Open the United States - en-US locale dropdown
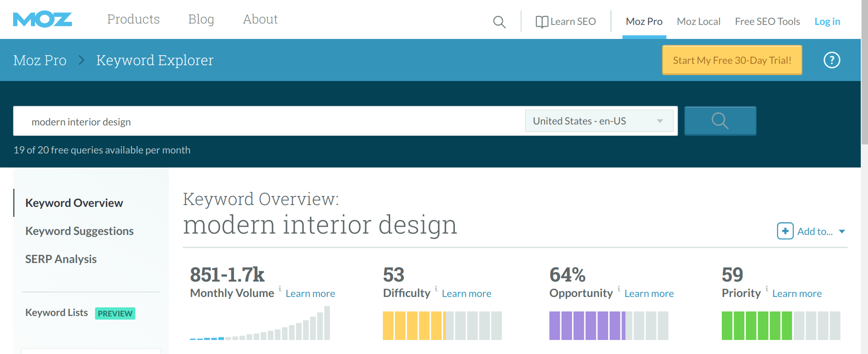 (x=599, y=121)
